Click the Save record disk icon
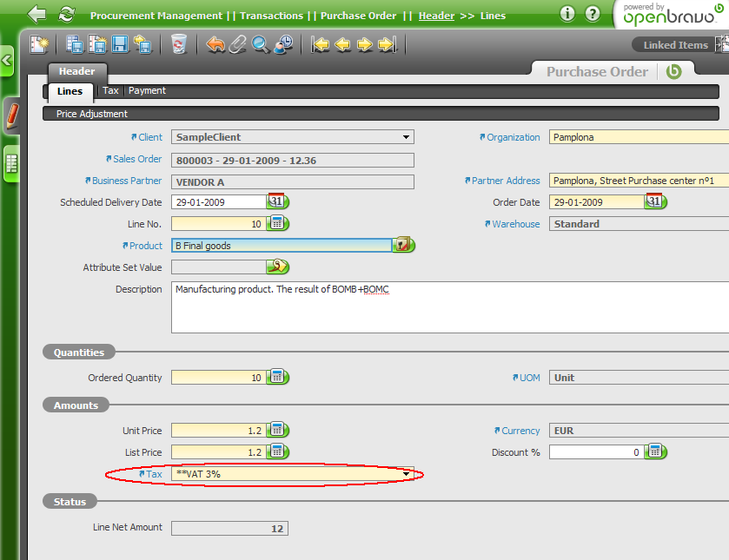This screenshot has width=729, height=560. pyautogui.click(x=120, y=44)
